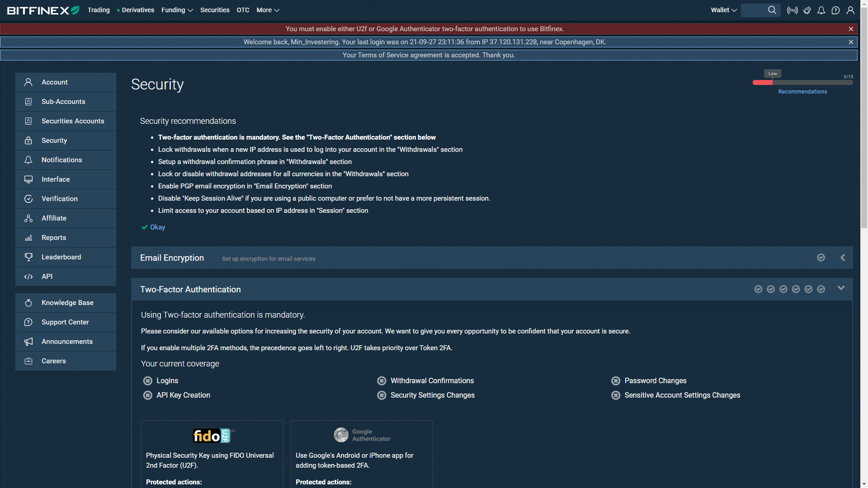The image size is (868, 488).
Task: Click the Security Settings Changes coverage icon
Action: [x=382, y=395]
